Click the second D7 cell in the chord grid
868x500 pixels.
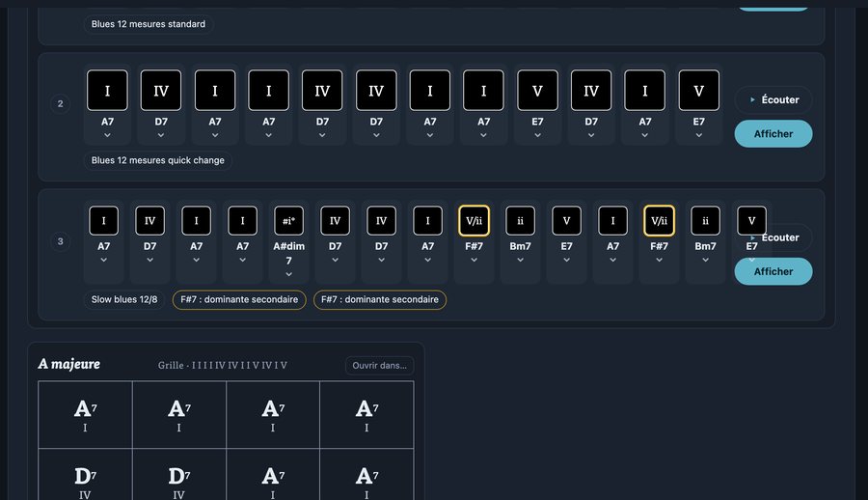(178, 475)
